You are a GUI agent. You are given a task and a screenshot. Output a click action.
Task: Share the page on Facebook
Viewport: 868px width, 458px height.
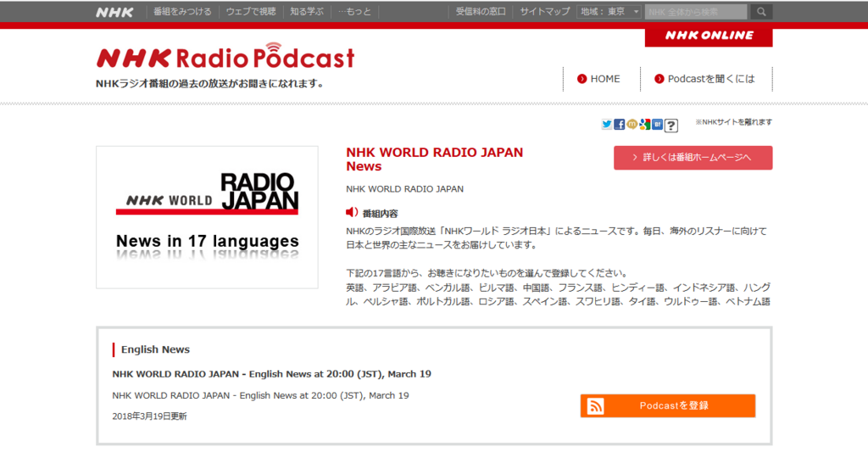click(x=620, y=124)
